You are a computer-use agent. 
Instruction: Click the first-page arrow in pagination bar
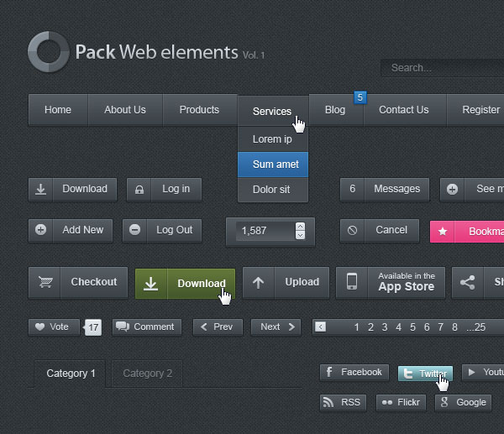point(320,327)
